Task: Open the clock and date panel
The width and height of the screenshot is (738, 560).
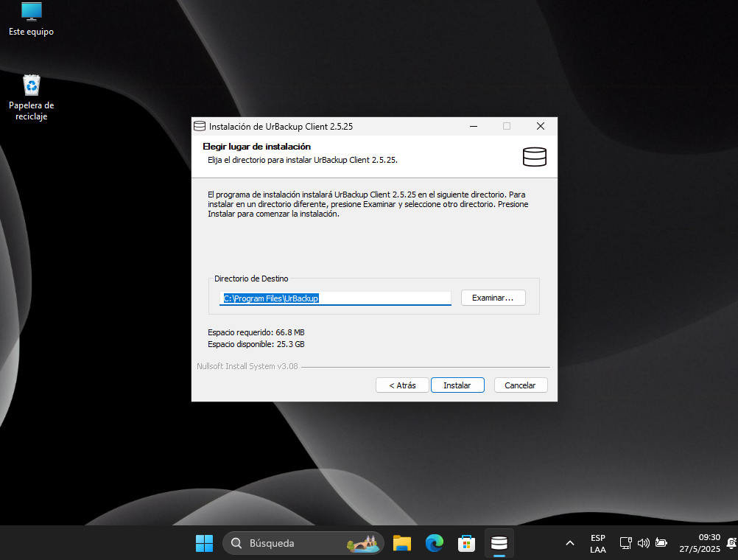Action: [699, 543]
